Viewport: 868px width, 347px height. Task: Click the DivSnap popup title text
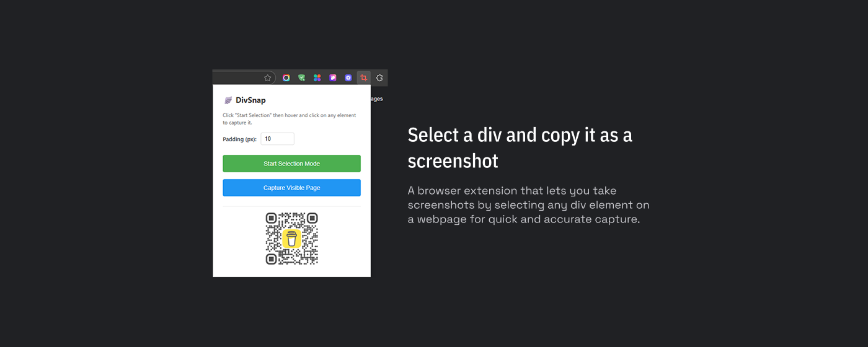click(250, 100)
